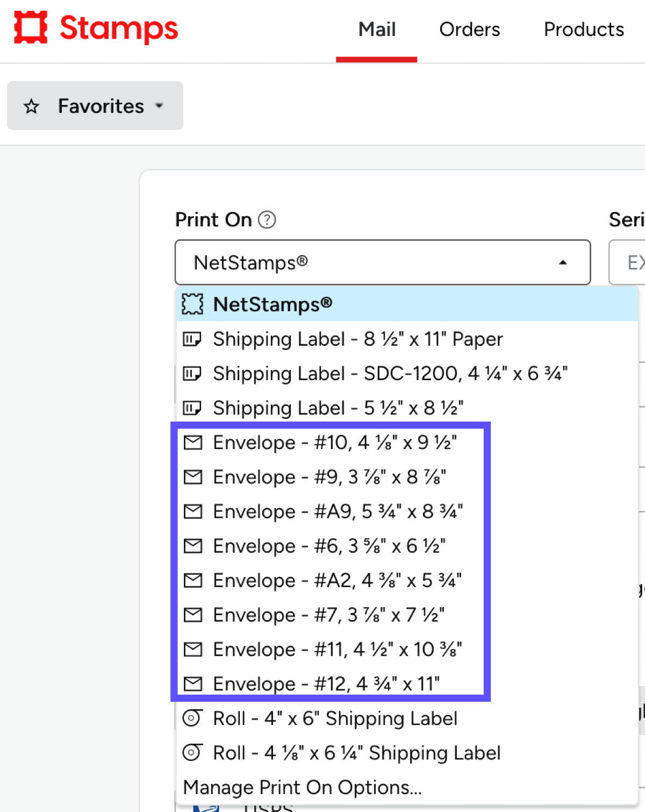Screen dimensions: 645x812
Task: Click label icon beside 5 ½" x 8 ½" option
Action: 192,408
